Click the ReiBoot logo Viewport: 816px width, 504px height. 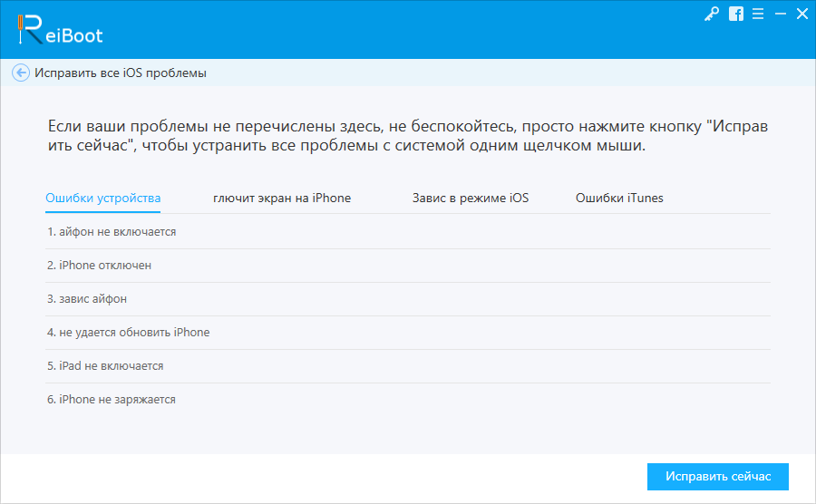pyautogui.click(x=60, y=30)
